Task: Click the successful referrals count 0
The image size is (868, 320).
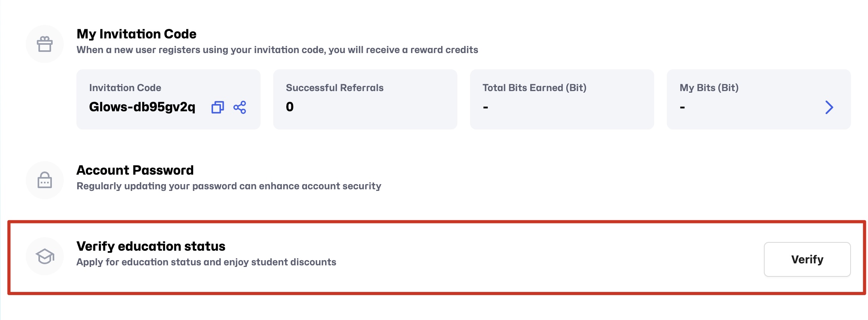Action: (x=289, y=107)
